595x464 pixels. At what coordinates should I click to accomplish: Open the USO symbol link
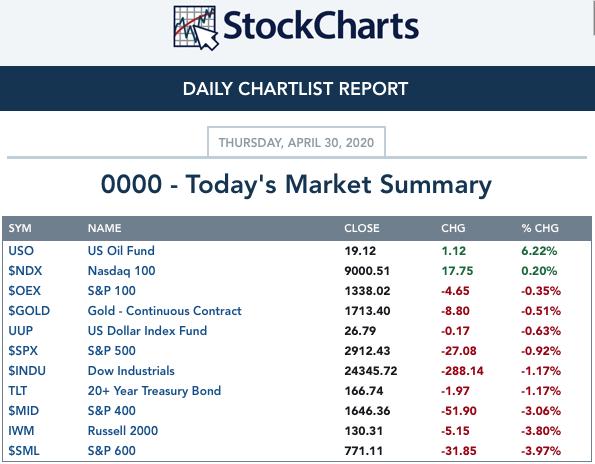pyautogui.click(x=21, y=251)
